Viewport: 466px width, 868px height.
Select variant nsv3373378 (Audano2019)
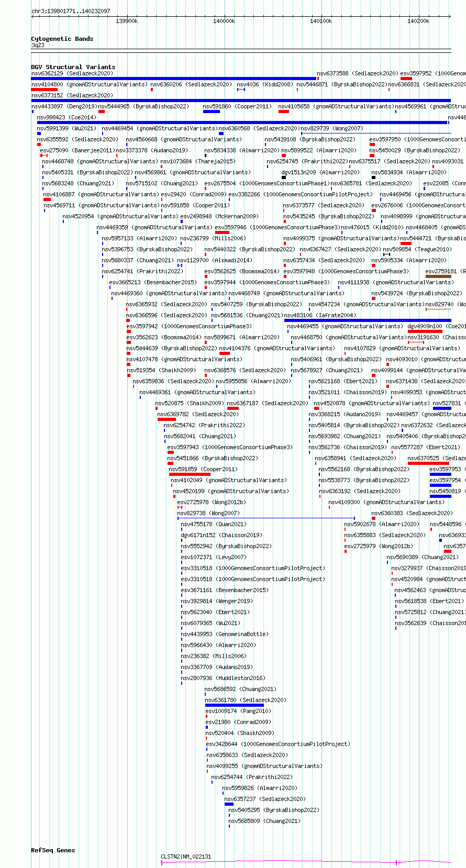point(152,150)
